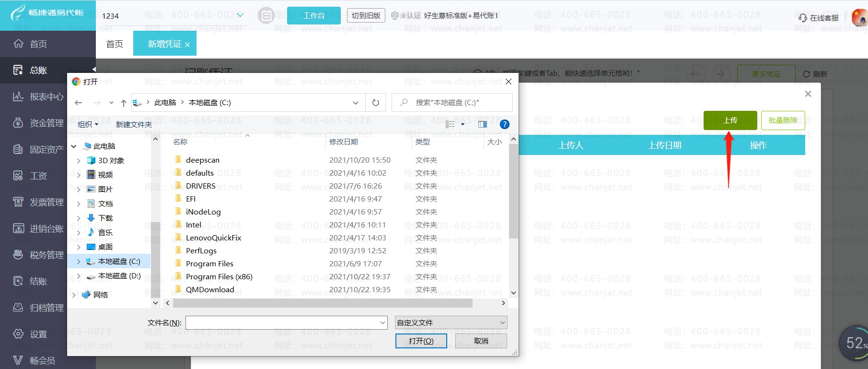Image resolution: width=868 pixels, height=369 pixels.
Task: Expand the 网络 tree node
Action: pyautogui.click(x=74, y=295)
